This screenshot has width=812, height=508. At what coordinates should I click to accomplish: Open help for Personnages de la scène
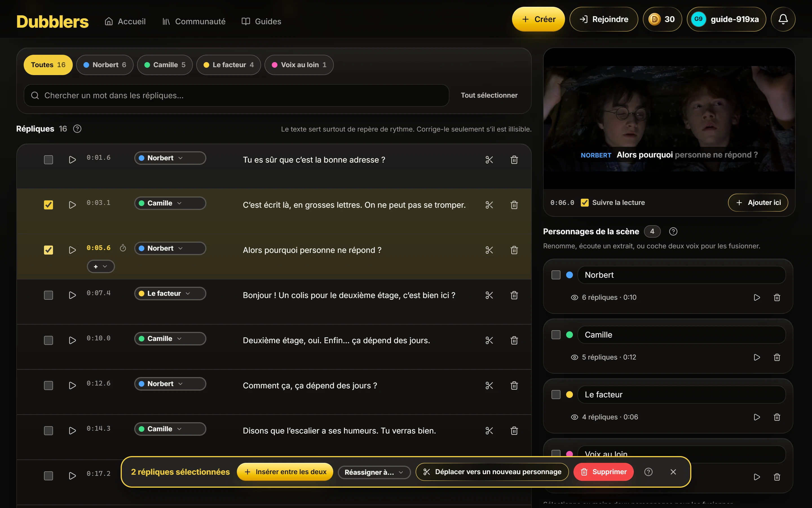click(x=673, y=231)
